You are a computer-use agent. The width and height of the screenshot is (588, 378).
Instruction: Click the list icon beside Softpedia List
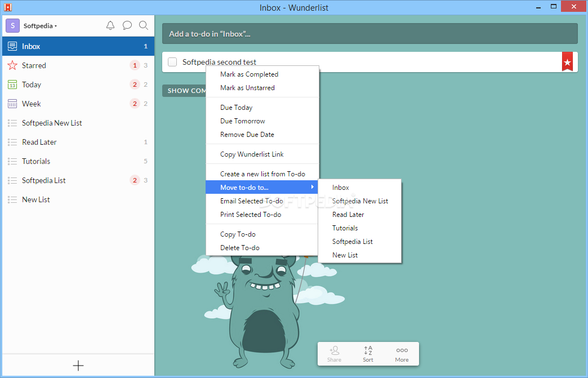12,180
